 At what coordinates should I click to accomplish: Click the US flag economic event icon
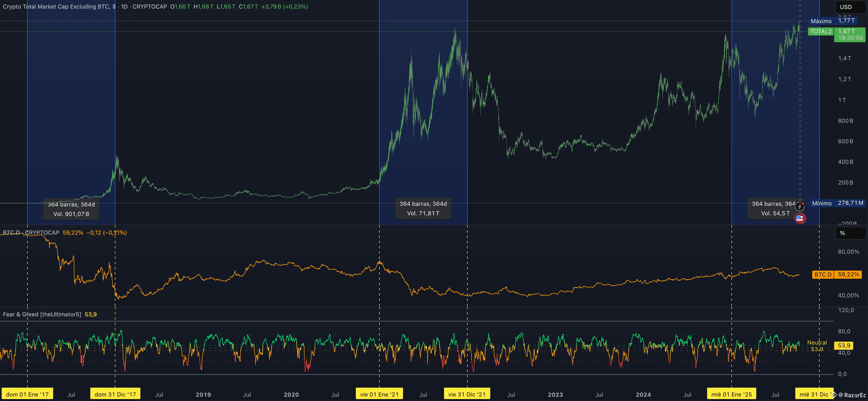click(800, 218)
